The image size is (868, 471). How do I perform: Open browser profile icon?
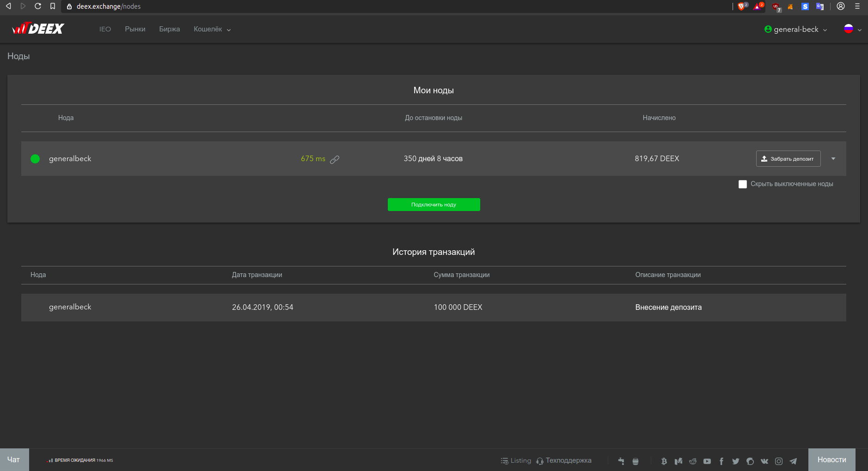[x=841, y=6]
